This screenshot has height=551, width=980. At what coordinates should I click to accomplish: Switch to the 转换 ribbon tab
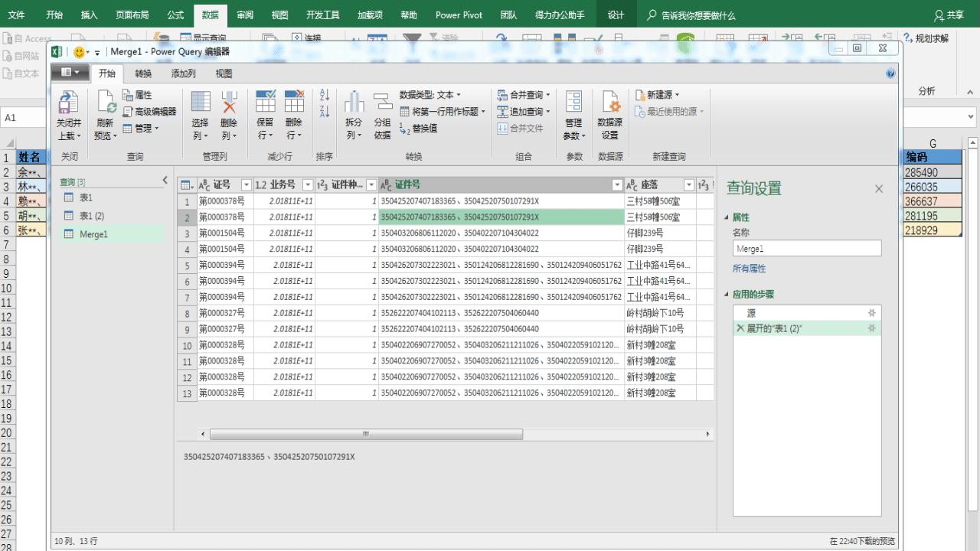[x=143, y=73]
